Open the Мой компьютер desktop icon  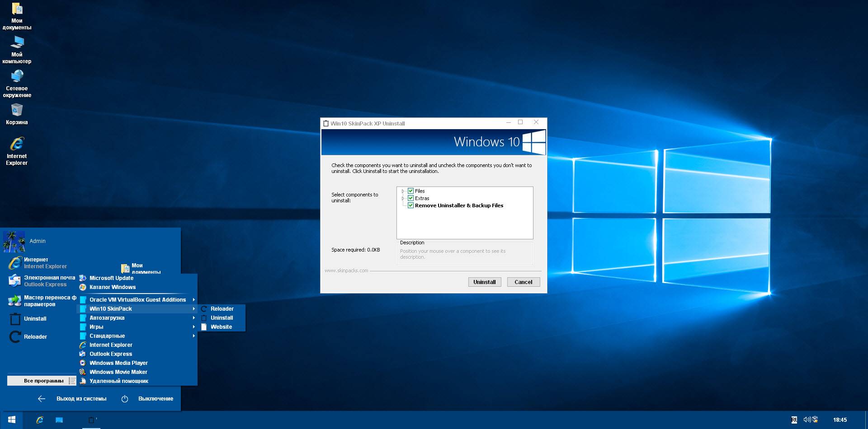(x=17, y=50)
